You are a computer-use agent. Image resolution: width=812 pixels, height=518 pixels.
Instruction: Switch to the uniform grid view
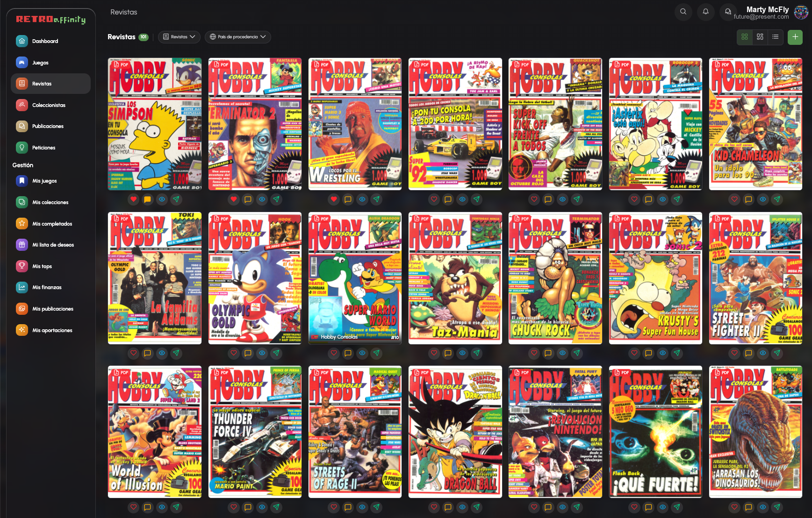click(x=745, y=37)
